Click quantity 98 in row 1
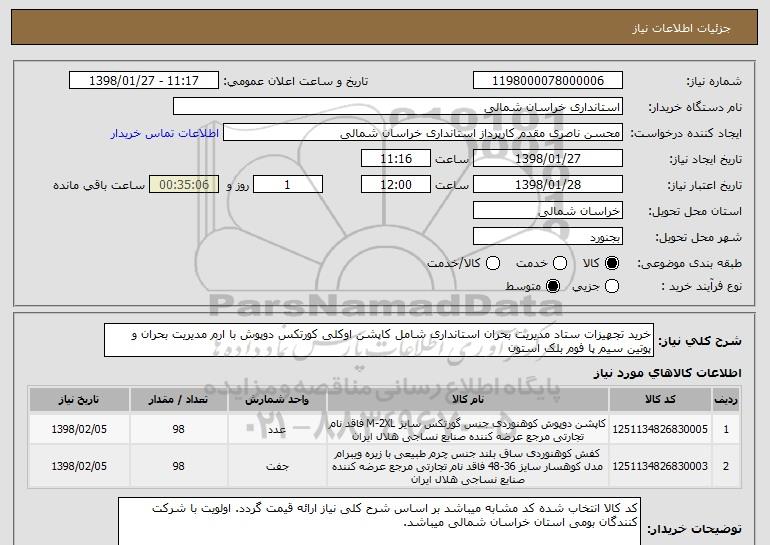 178,429
